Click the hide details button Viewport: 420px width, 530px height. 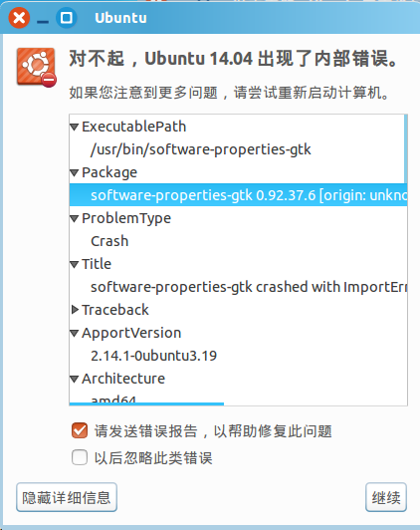click(67, 497)
